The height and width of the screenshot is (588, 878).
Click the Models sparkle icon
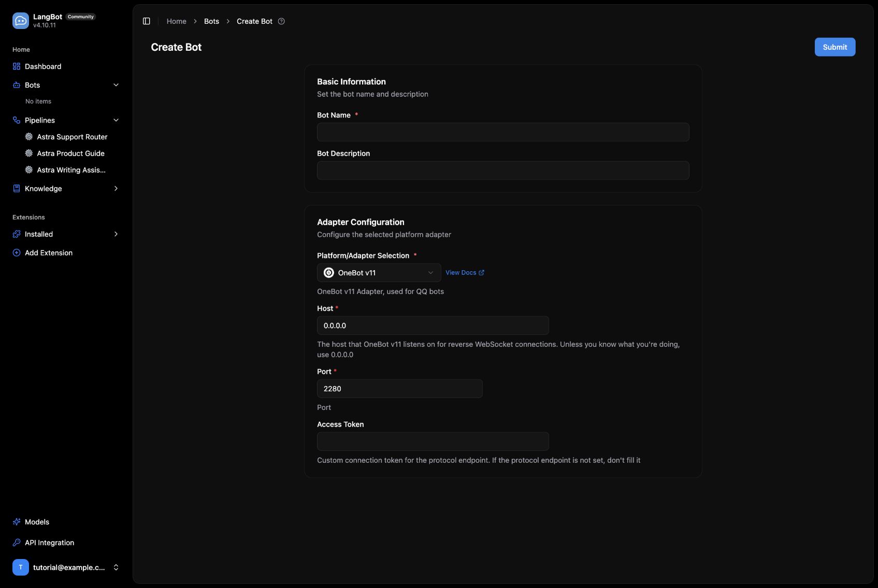17,522
